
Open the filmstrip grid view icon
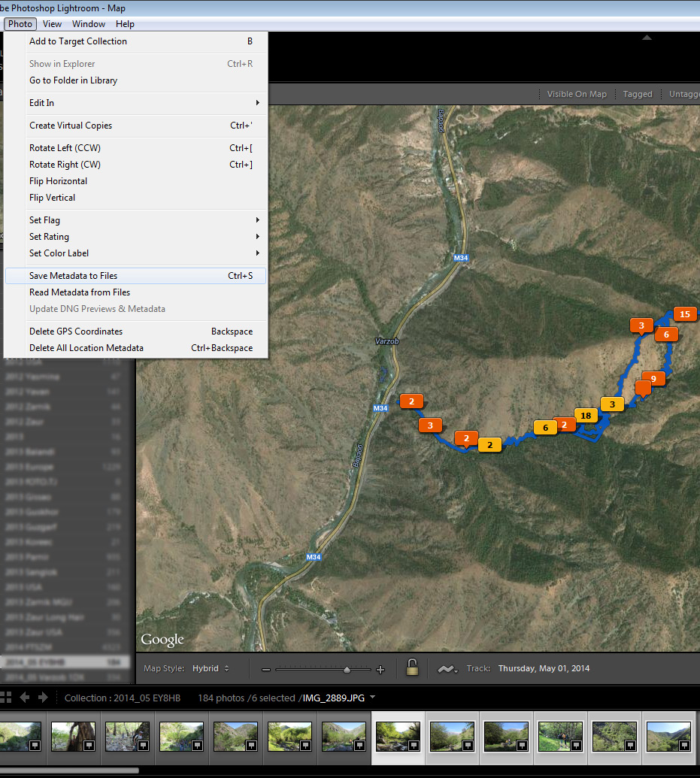click(x=5, y=698)
